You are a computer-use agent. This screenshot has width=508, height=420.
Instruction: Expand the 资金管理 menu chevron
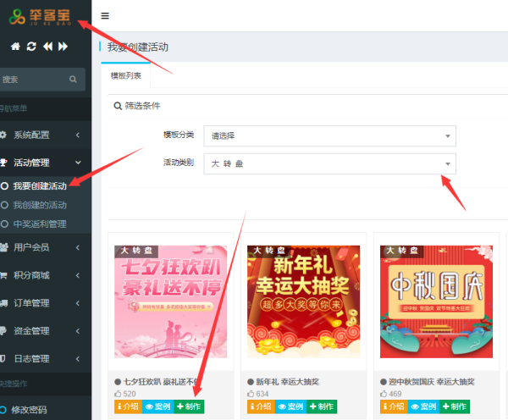(78, 331)
